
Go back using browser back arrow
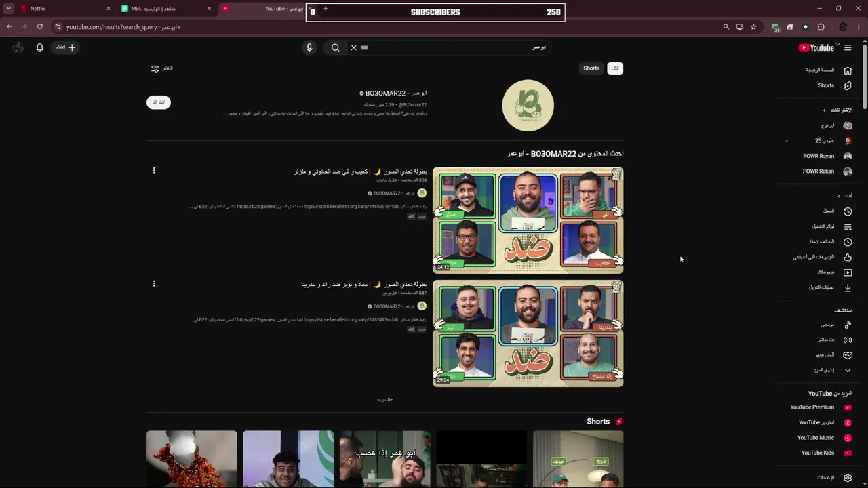9,27
